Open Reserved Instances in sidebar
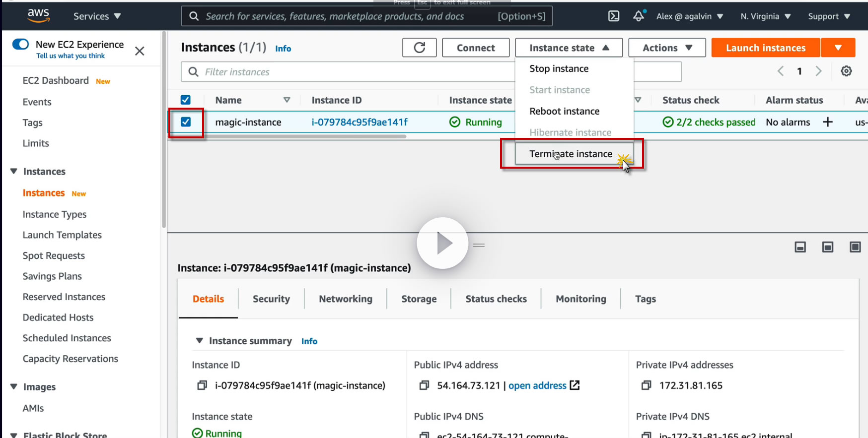 click(x=64, y=297)
